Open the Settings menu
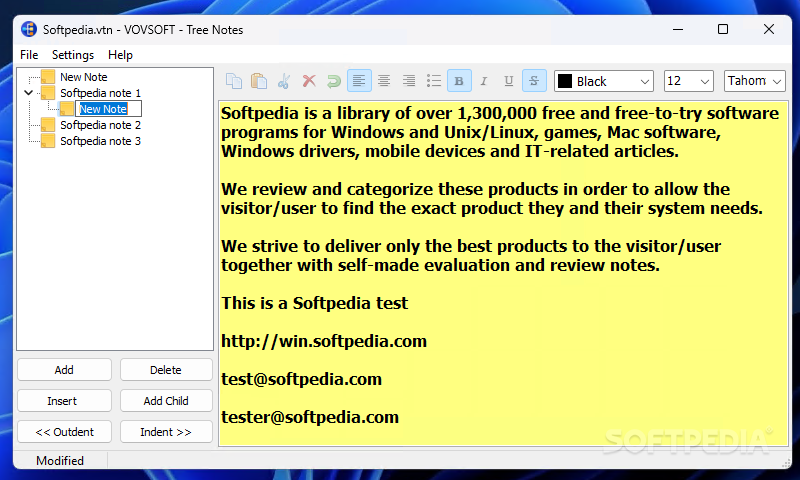 pyautogui.click(x=73, y=55)
